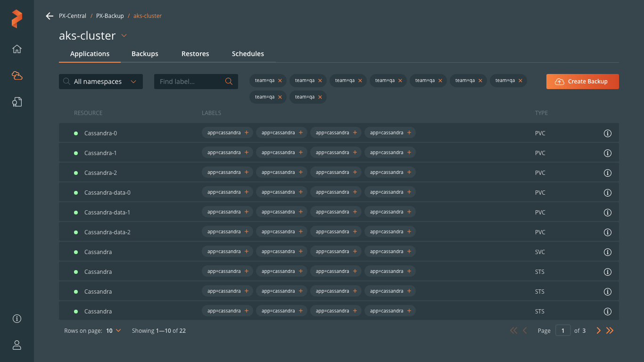Add first app=cassandra label from Cassandra-1 row
Image resolution: width=644 pixels, height=362 pixels.
tap(246, 153)
